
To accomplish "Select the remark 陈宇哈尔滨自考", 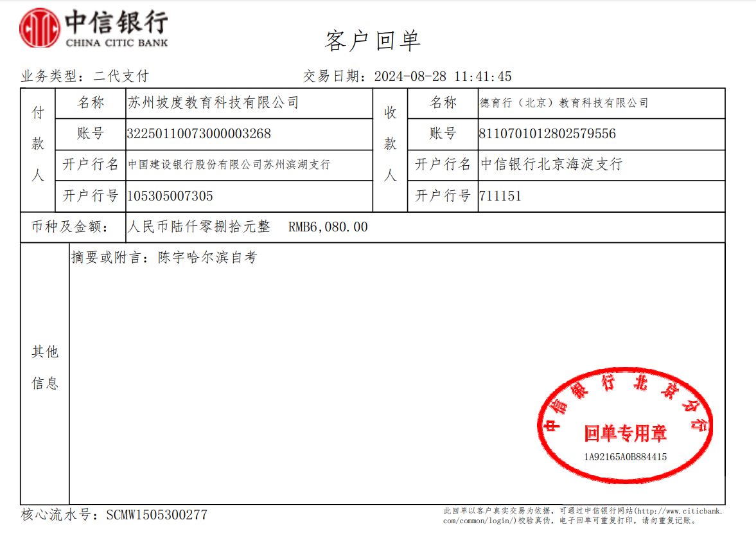I will [207, 258].
